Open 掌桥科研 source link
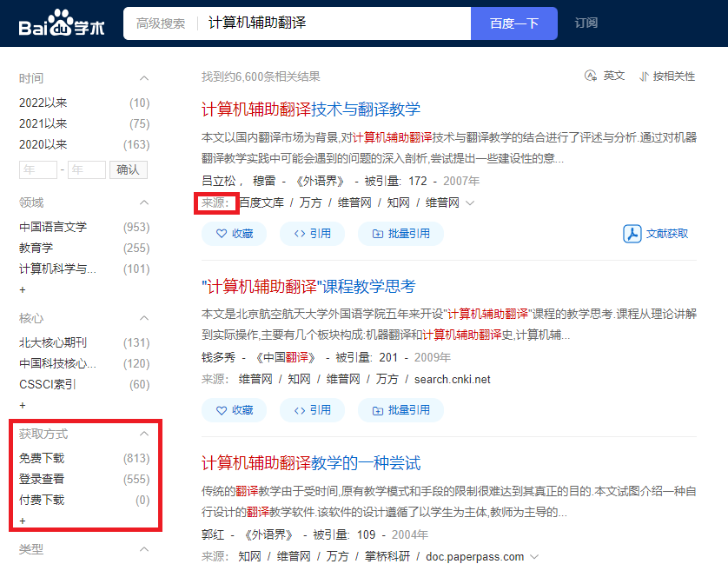728x564 pixels. [387, 556]
